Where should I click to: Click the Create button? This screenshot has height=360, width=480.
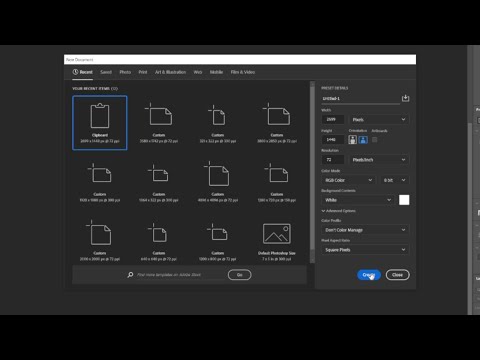point(369,275)
